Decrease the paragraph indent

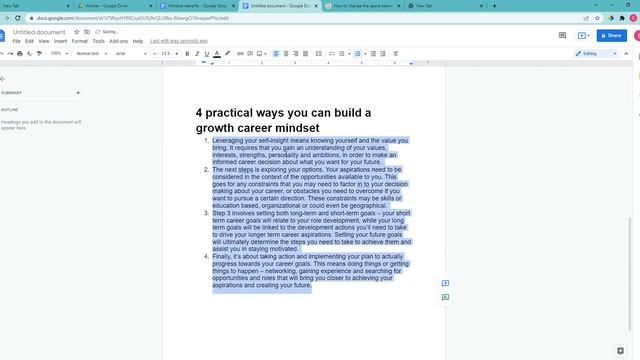pos(373,53)
